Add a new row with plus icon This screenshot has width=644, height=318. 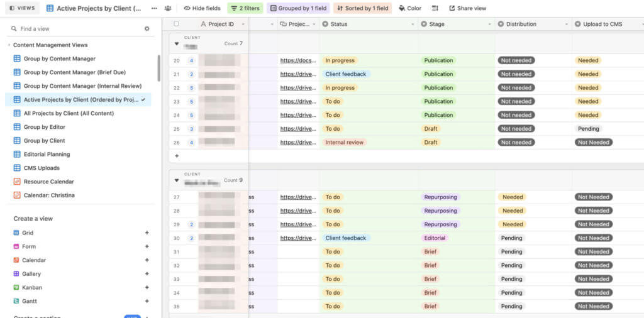177,156
